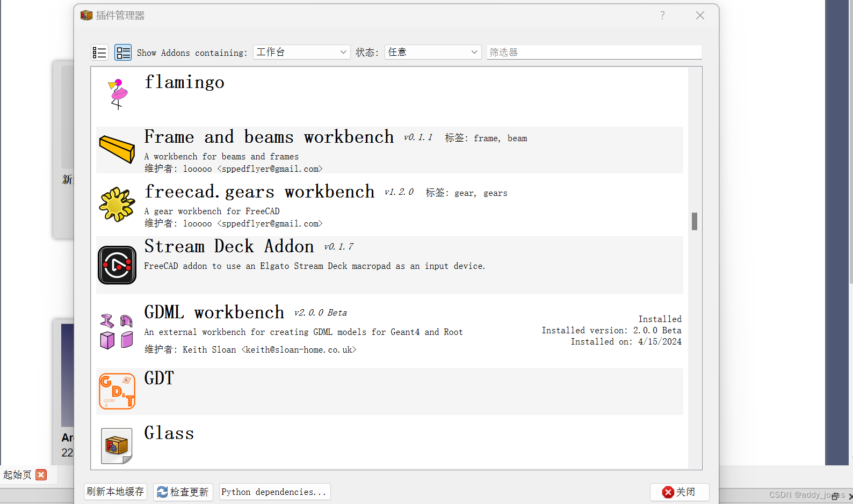853x504 pixels.
Task: Click the v1.2.0 version label
Action: click(399, 192)
